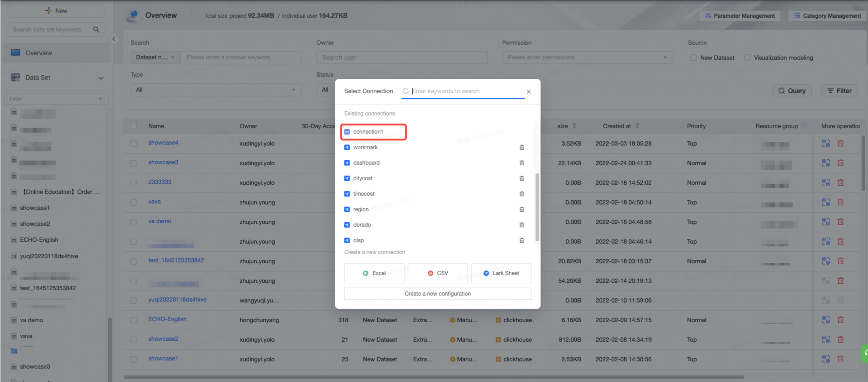This screenshot has height=382, width=868.
Task: Check the va demo row checkbox
Action: pyautogui.click(x=133, y=222)
